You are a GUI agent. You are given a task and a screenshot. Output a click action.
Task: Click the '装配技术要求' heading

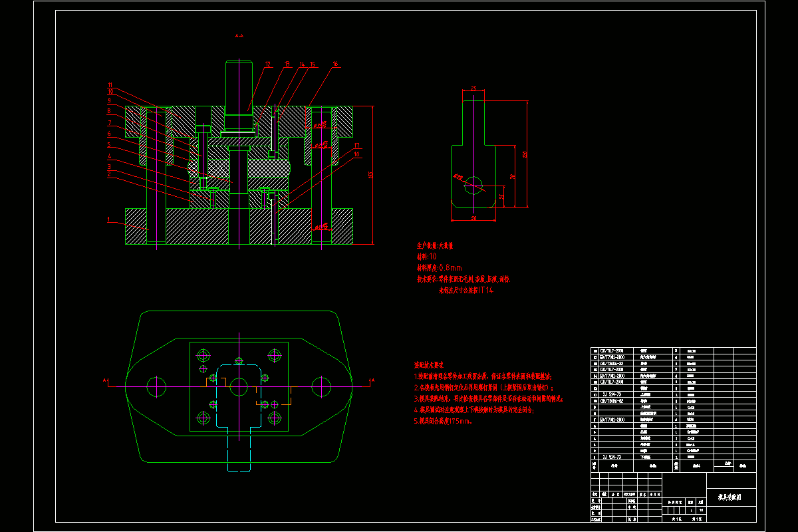[x=429, y=365]
